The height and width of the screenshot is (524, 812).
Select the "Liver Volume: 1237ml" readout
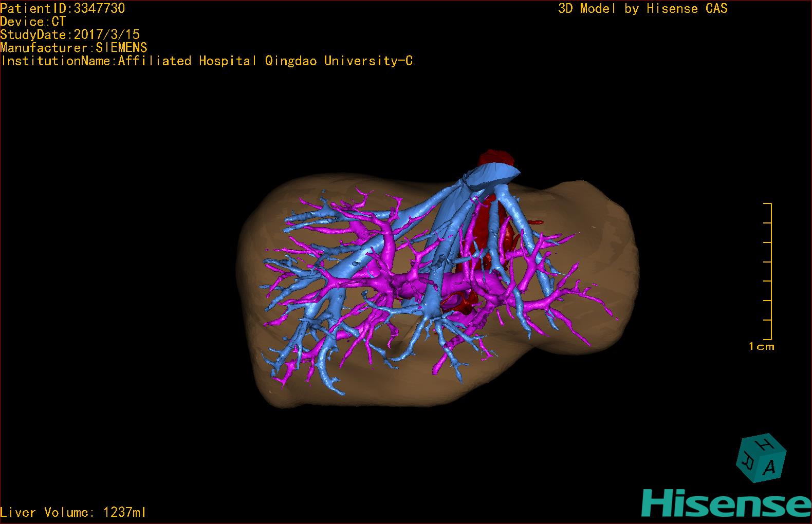[73, 512]
